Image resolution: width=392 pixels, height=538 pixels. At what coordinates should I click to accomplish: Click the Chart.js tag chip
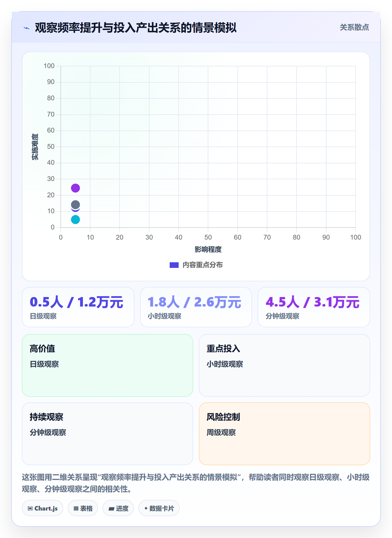click(43, 508)
